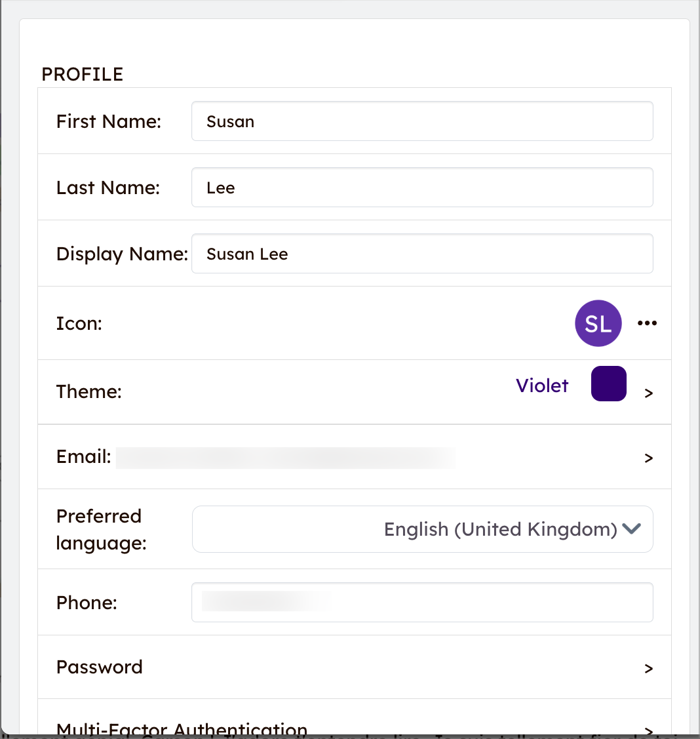Screen dimensions: 700x739
Task: Expand the Theme row chevron
Action: point(649,393)
